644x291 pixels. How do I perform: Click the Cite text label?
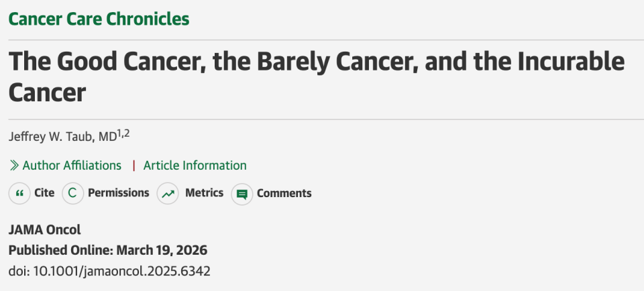(44, 193)
